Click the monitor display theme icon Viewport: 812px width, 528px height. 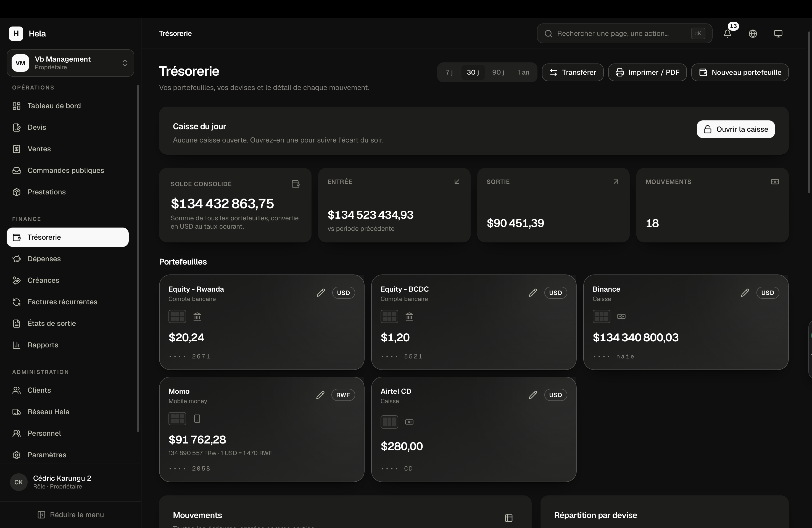point(778,33)
